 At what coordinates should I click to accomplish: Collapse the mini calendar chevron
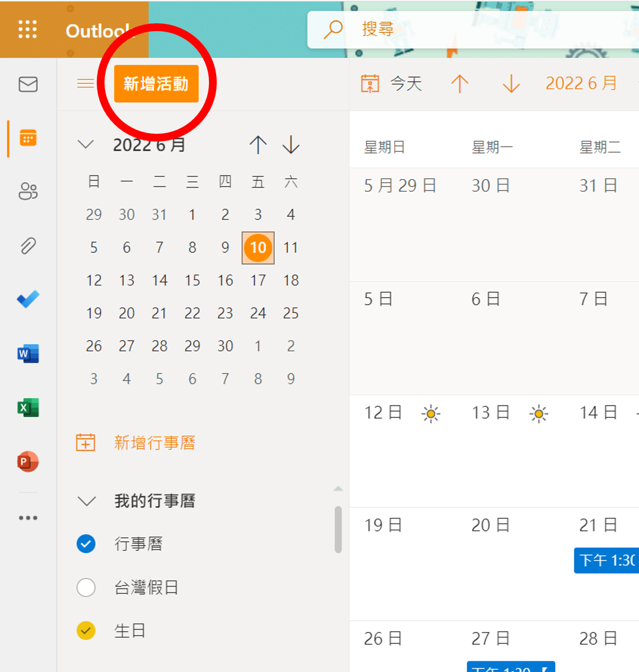[x=86, y=145]
